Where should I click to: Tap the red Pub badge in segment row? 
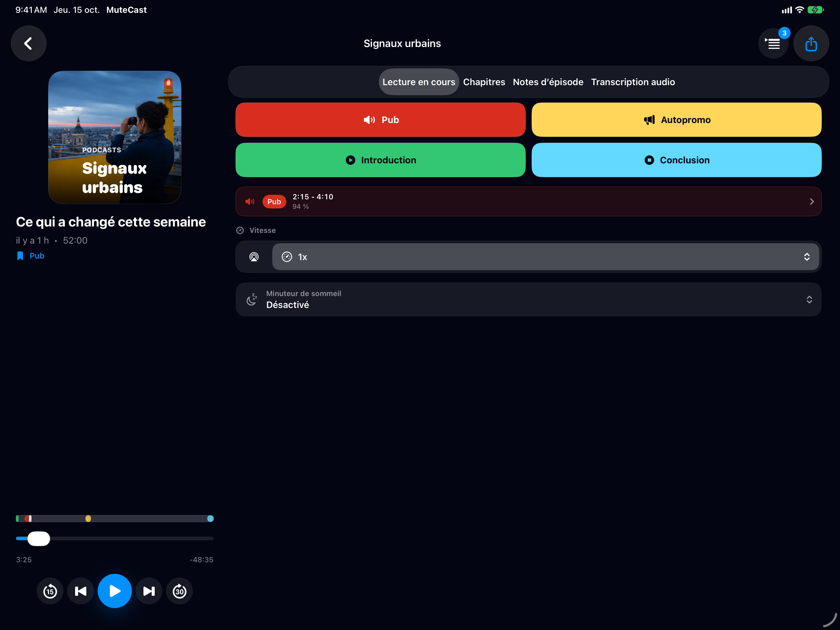(274, 202)
